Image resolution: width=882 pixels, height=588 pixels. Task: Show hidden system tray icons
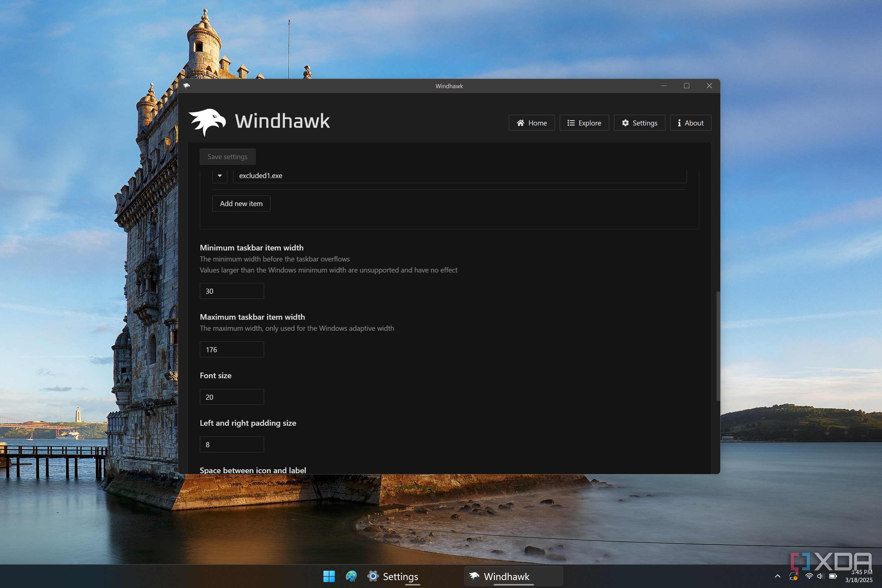[x=777, y=576]
